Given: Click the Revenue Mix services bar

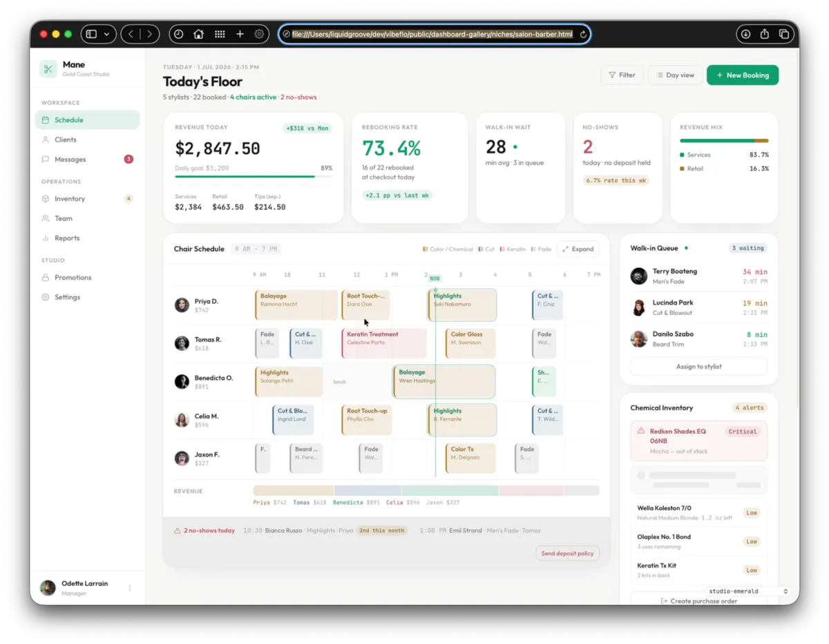Looking at the screenshot, I should 717,141.
